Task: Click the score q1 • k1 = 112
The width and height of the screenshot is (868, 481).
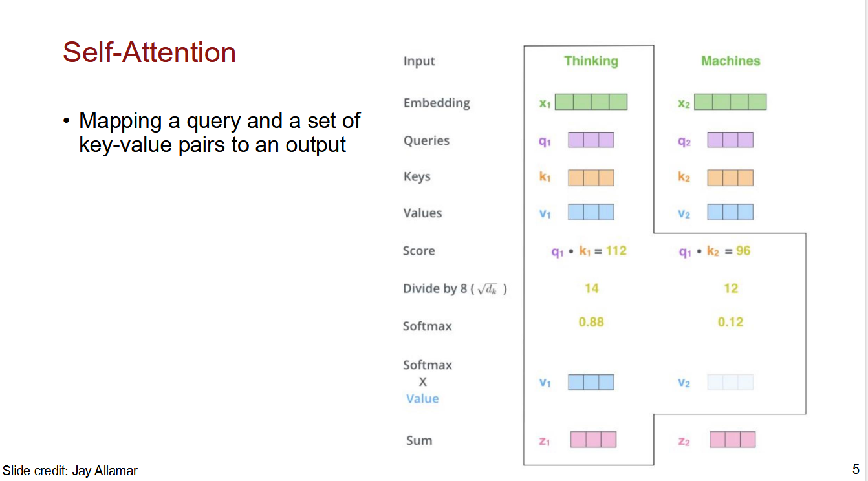Action: (589, 251)
